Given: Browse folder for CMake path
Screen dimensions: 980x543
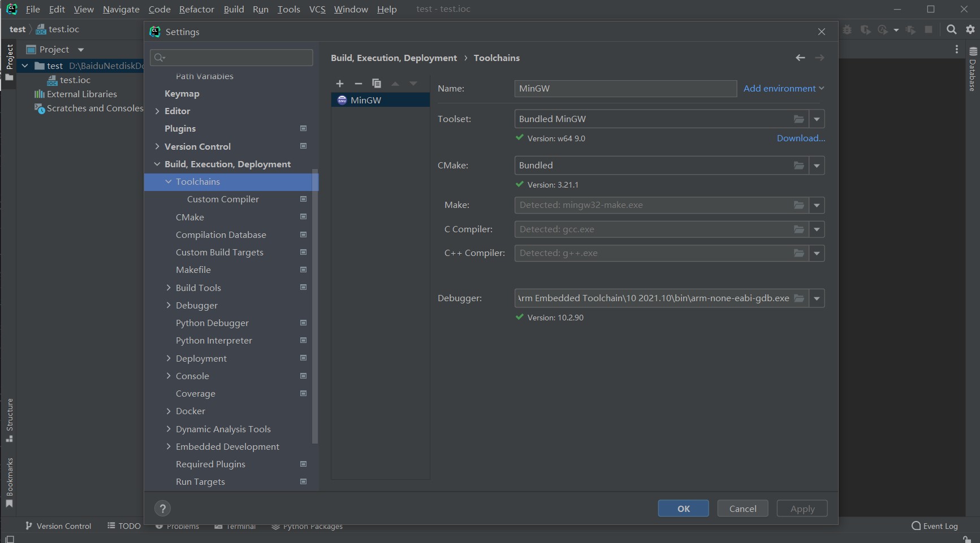Looking at the screenshot, I should click(x=798, y=166).
